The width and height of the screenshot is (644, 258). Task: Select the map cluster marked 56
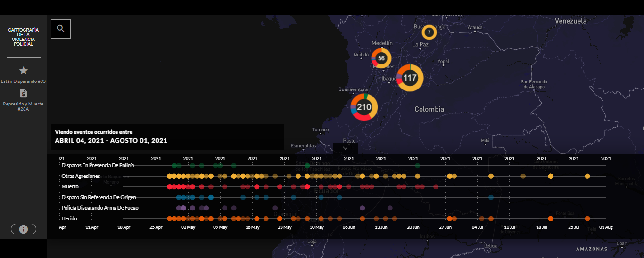(x=381, y=58)
